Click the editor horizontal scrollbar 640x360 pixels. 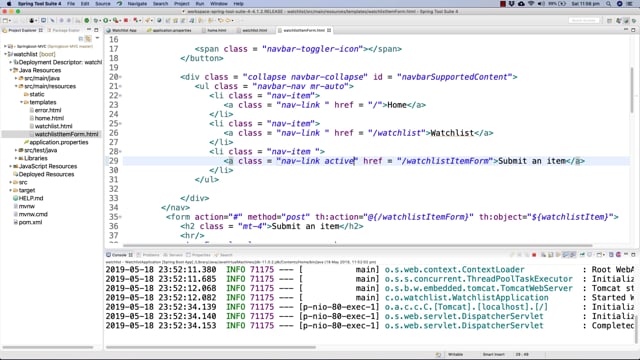click(x=358, y=245)
